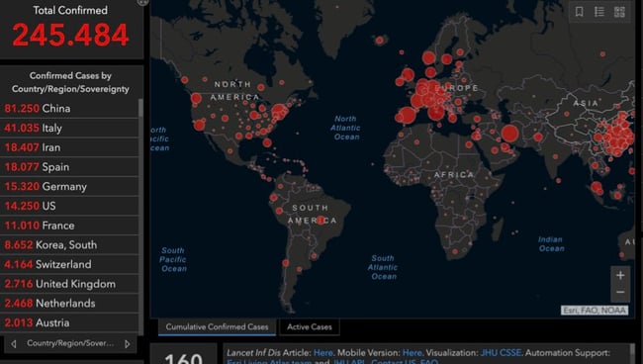Open the Mobile Version Here link

click(x=413, y=352)
